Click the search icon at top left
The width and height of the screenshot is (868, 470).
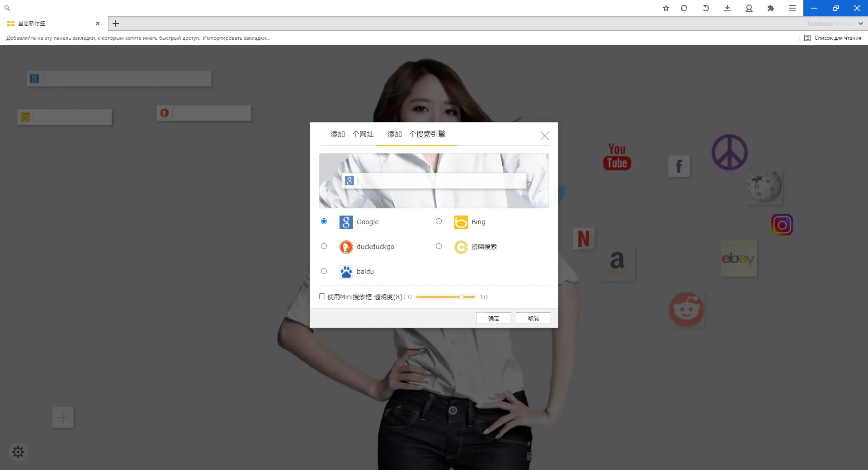(x=7, y=8)
